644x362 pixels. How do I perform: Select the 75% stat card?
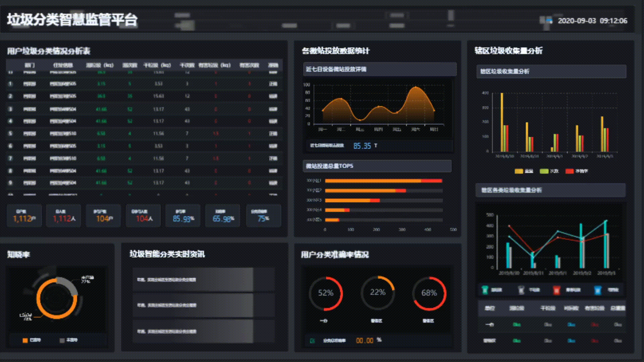click(x=263, y=216)
